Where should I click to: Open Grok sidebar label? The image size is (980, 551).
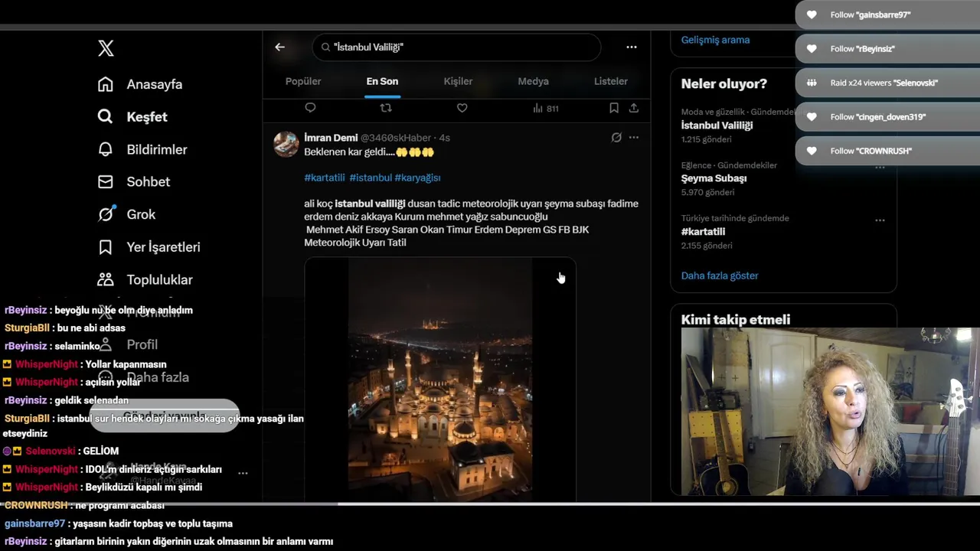coord(141,214)
